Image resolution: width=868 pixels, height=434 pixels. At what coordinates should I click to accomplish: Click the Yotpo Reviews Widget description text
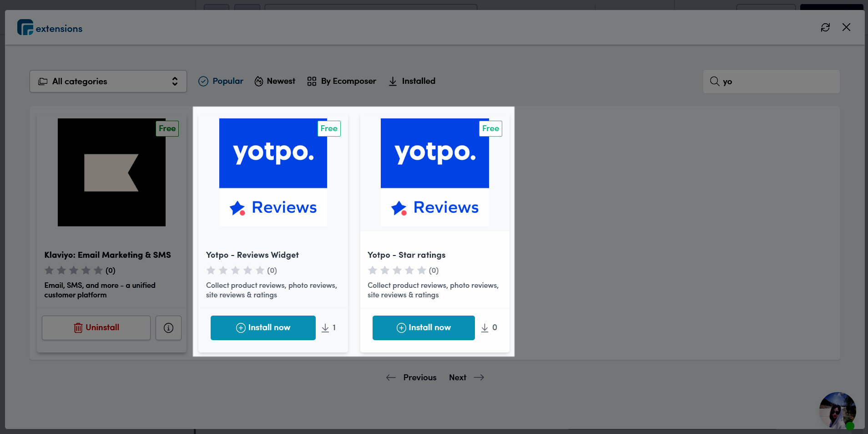click(272, 290)
